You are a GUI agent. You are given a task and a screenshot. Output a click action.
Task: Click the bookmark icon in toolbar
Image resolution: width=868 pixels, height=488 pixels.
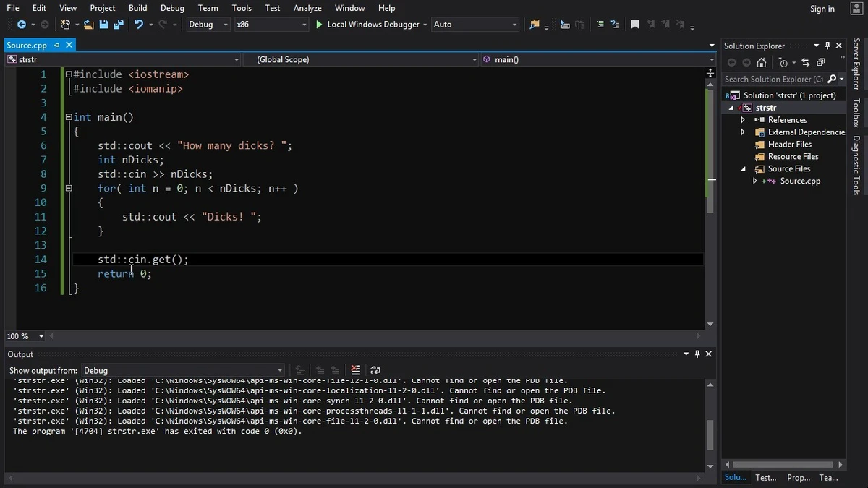634,25
